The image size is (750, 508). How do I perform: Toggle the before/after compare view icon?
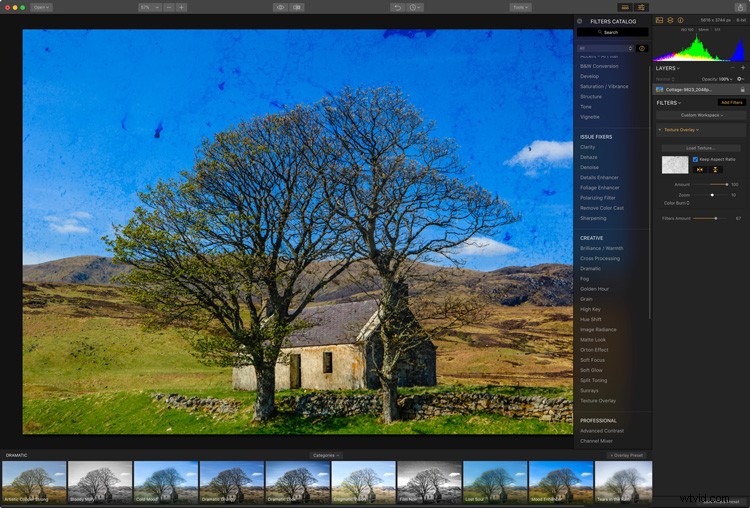point(297,7)
